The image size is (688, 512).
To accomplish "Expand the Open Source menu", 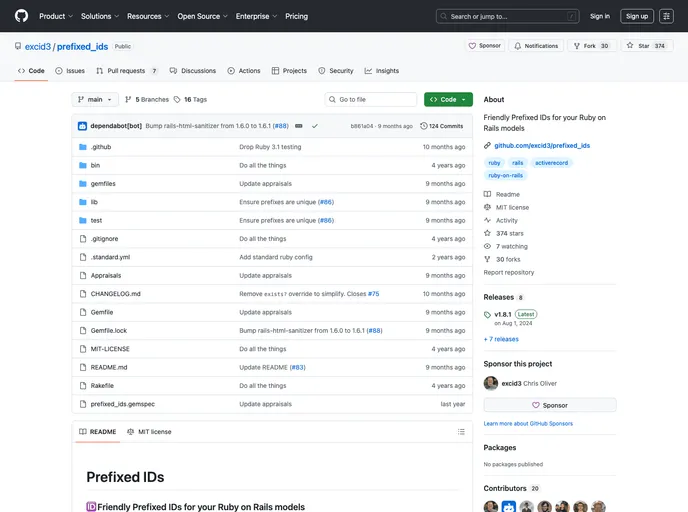I will pos(202,16).
